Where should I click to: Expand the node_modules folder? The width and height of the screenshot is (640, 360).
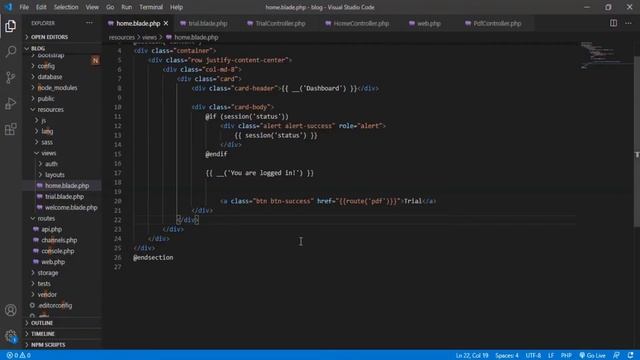57,88
